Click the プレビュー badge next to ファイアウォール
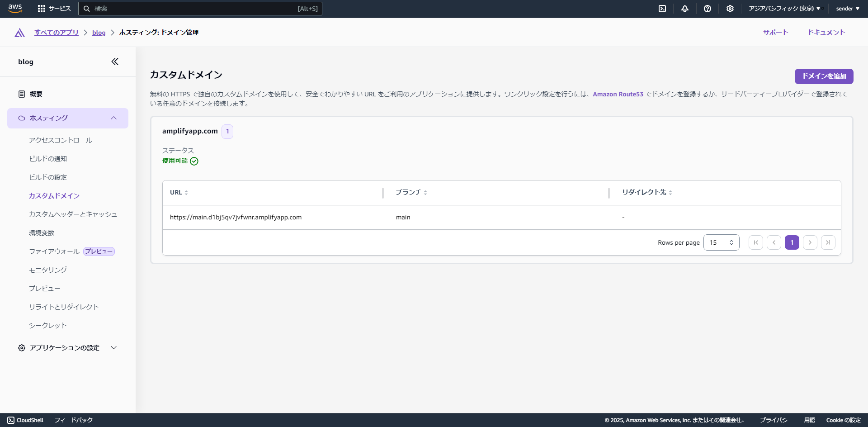This screenshot has height=427, width=868. pos(99,251)
